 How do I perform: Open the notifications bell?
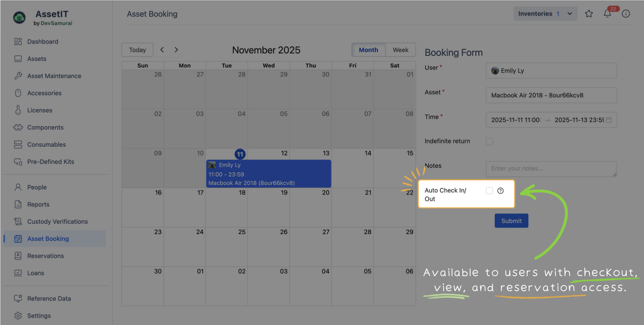pyautogui.click(x=607, y=14)
